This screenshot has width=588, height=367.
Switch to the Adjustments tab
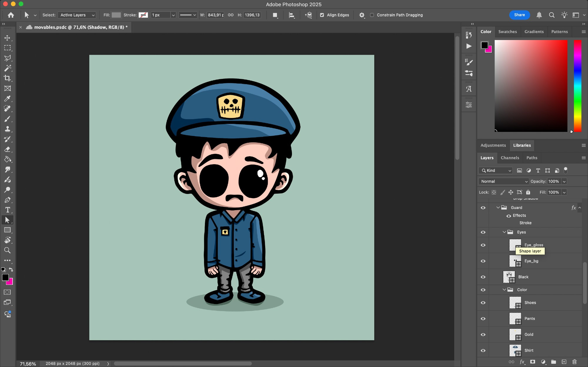(x=493, y=145)
